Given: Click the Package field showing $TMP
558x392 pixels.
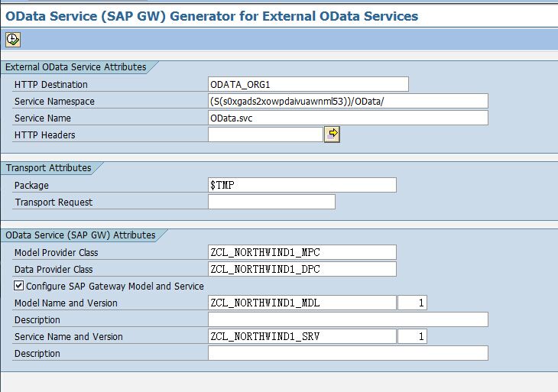Looking at the screenshot, I should 302,185.
